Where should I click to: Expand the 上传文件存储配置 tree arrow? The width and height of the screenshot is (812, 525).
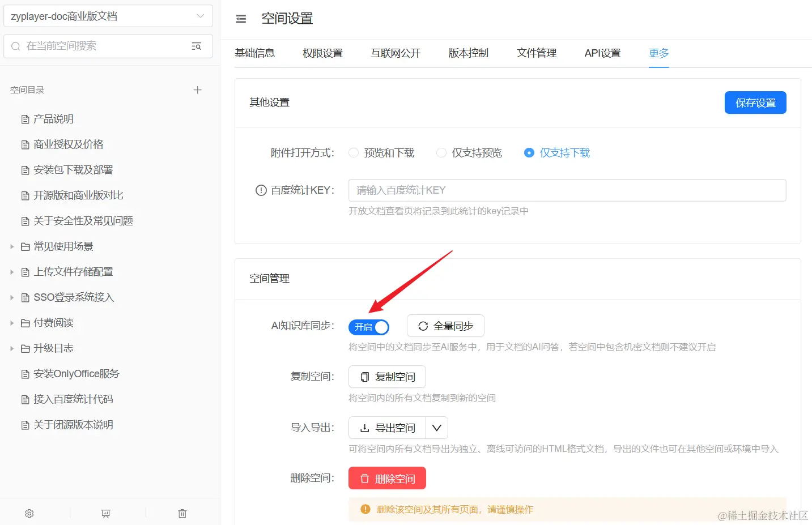point(12,272)
